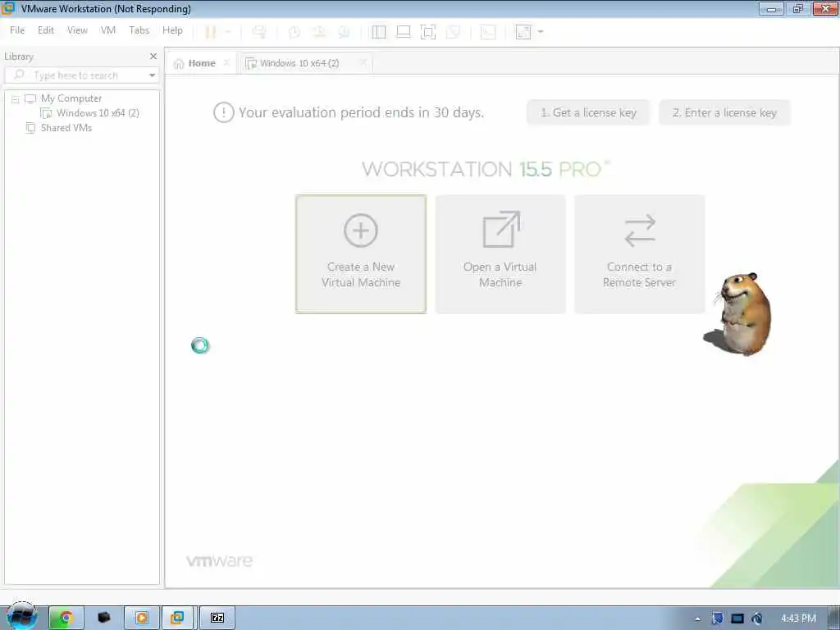This screenshot has height=630, width=840.
Task: Click the evaluation period warning icon
Action: [223, 112]
